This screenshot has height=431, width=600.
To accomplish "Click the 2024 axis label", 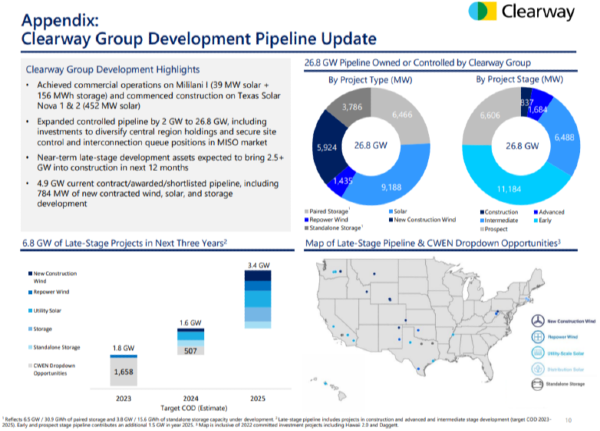I will tap(191, 398).
